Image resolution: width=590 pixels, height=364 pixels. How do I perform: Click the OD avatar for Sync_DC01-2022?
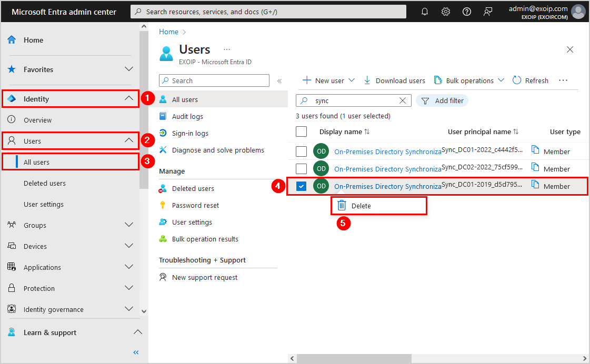click(x=321, y=151)
